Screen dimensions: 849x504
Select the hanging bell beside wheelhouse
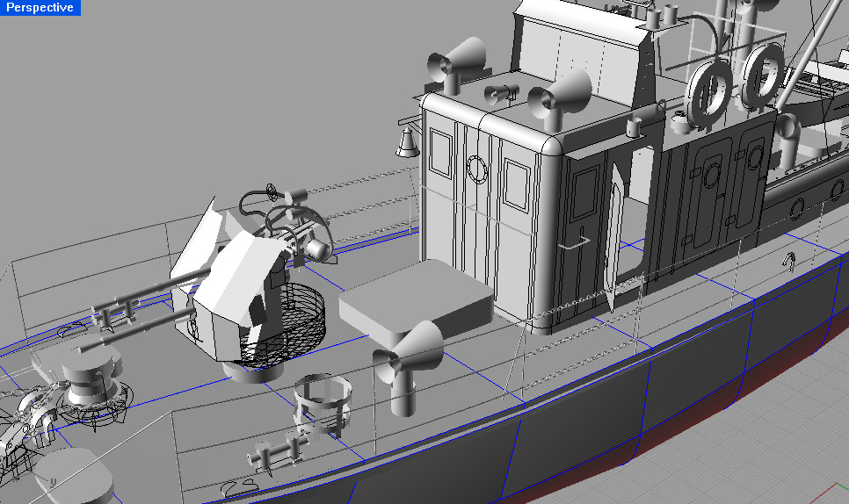tap(407, 143)
